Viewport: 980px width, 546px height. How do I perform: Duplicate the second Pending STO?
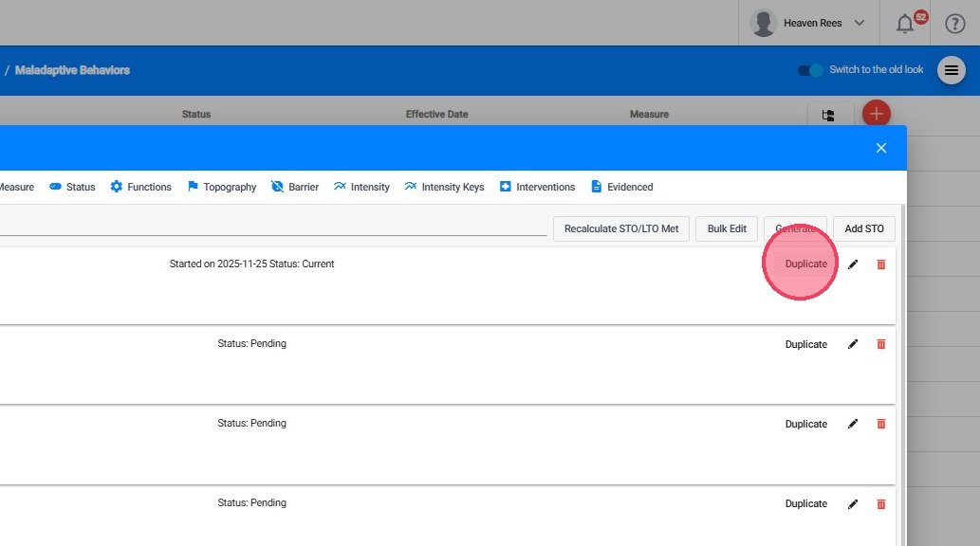pos(806,424)
